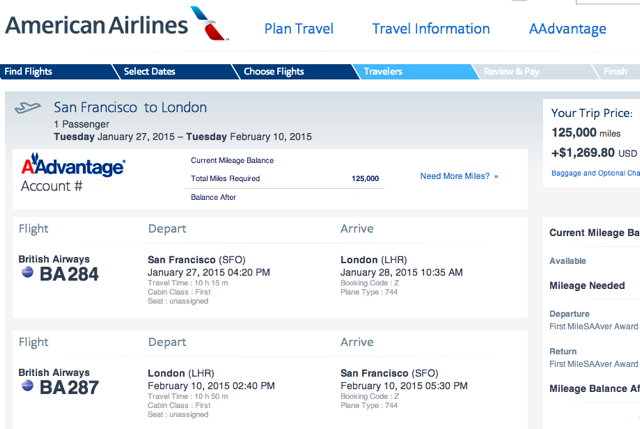
Task: Go back to the Find Flights step
Action: coord(56,71)
